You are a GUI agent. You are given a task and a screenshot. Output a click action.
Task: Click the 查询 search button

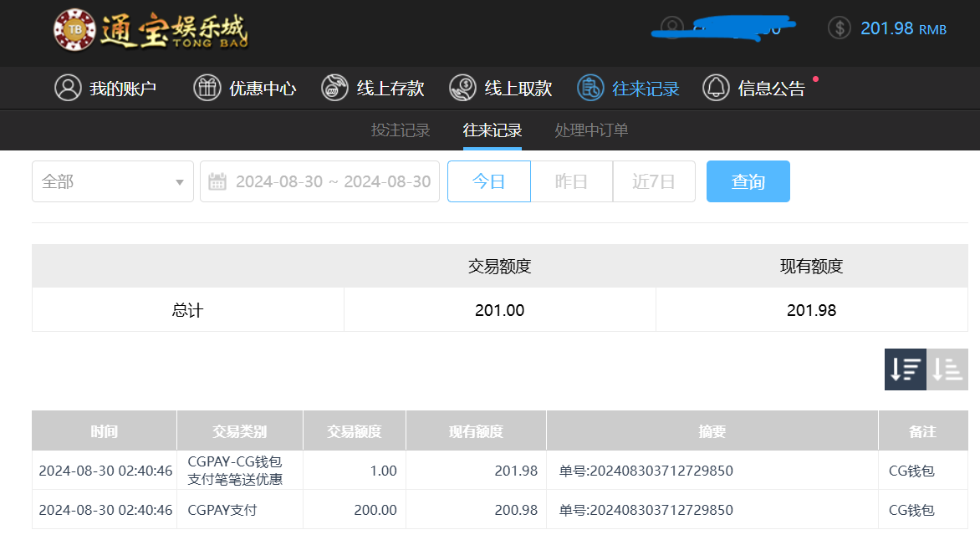(748, 181)
